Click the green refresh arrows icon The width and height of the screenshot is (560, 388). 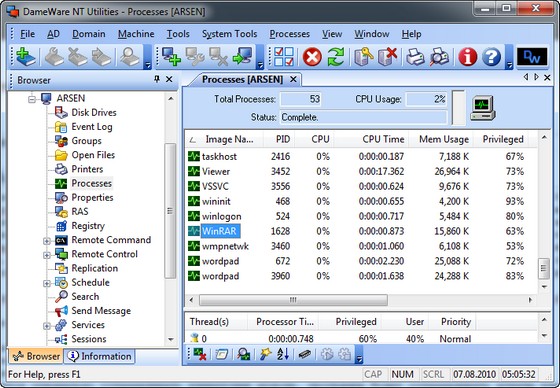tap(336, 57)
